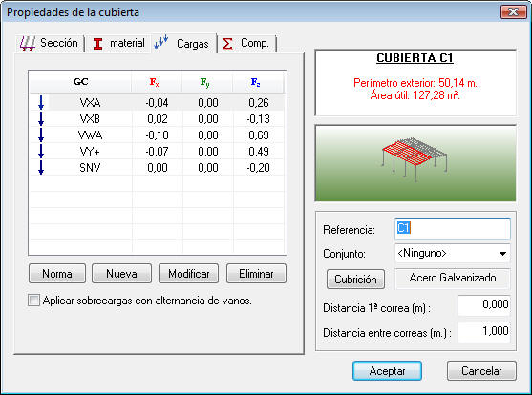Click the load arrow icon beside VXB
The image size is (532, 395).
pos(41,118)
